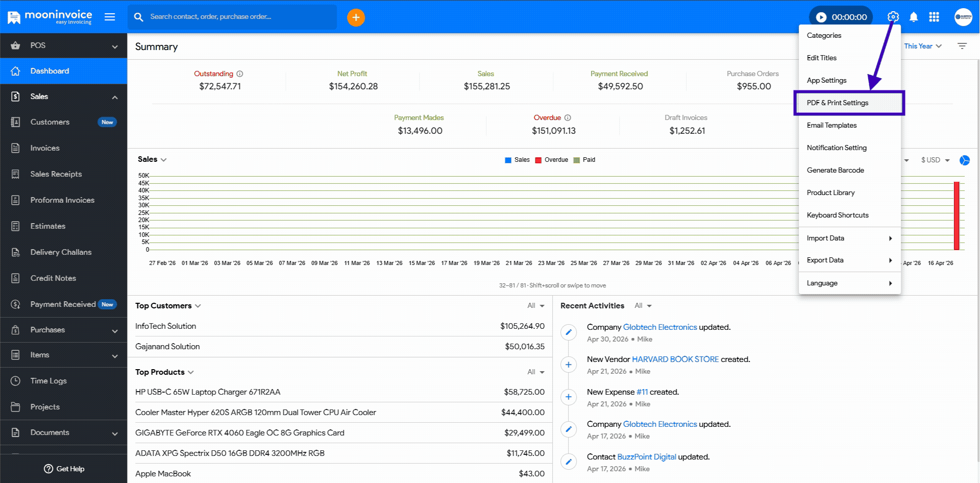Click the Time Logs clock icon

[x=15, y=381]
